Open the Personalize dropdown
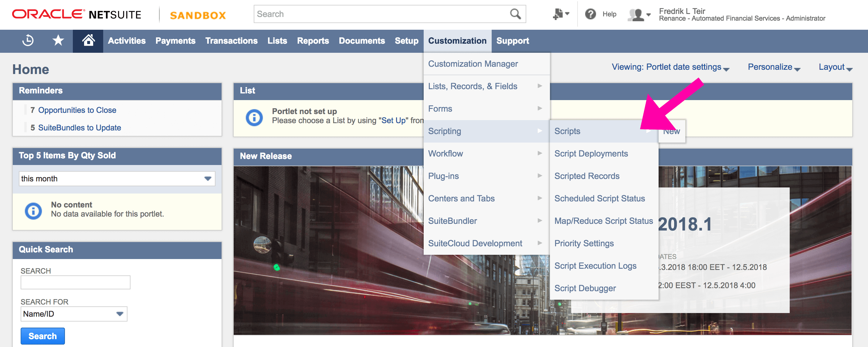This screenshot has width=868, height=347. (x=774, y=67)
